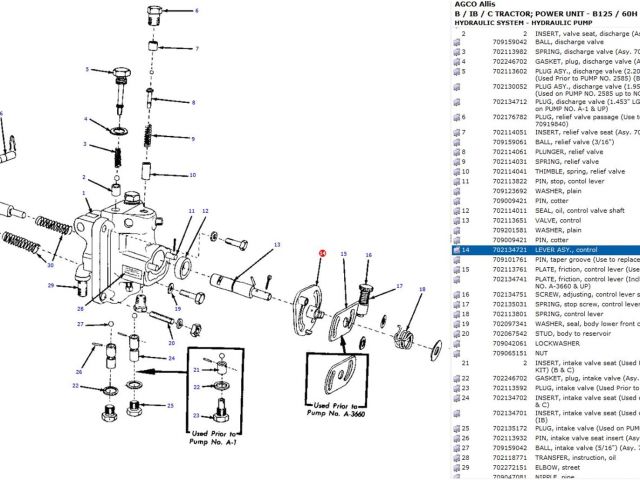Click callout 29 on the pump body's left

pos(51,286)
